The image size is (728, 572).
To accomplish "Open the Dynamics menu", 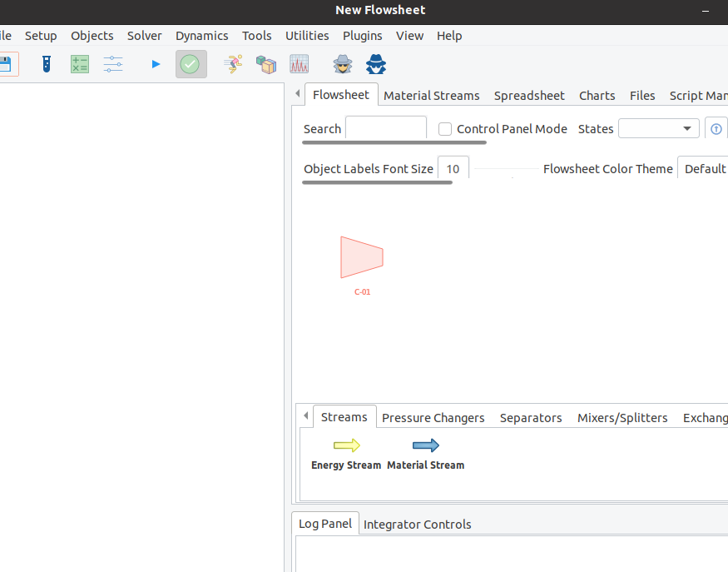I will pos(201,36).
